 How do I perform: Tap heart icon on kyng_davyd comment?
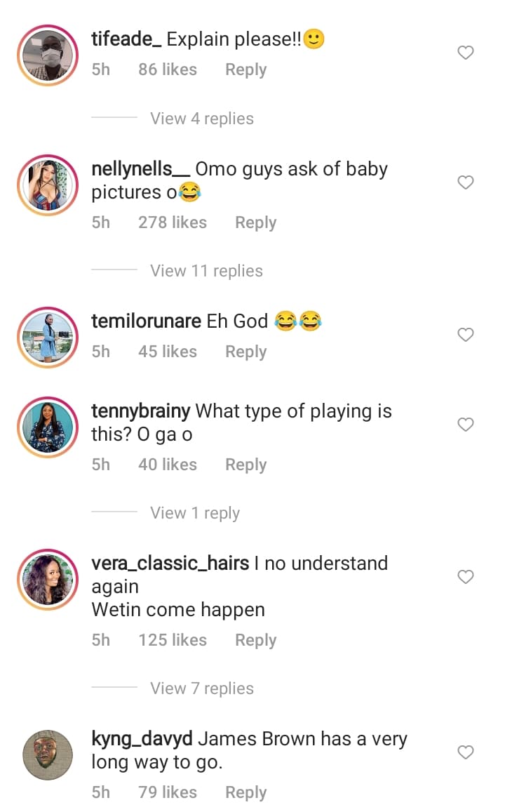pyautogui.click(x=466, y=752)
